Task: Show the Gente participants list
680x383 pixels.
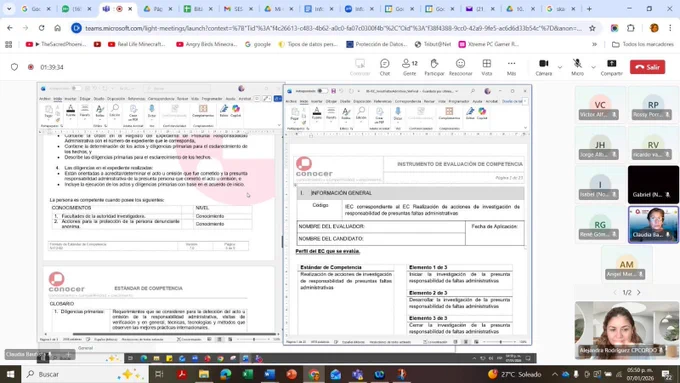Action: click(409, 67)
